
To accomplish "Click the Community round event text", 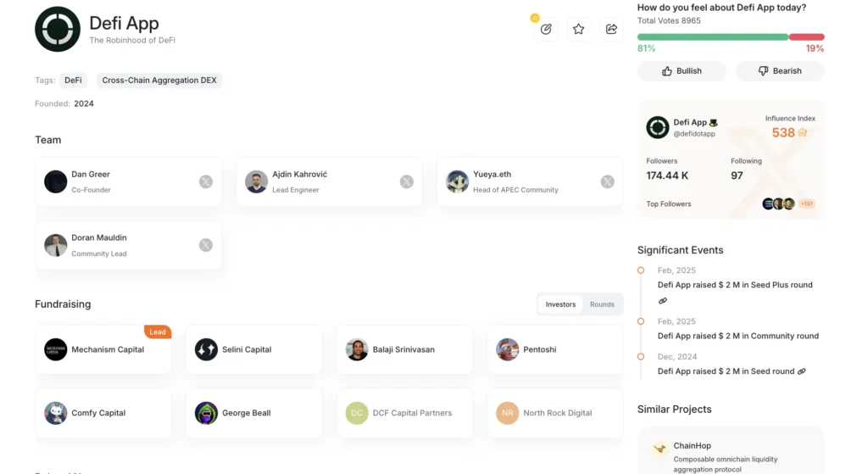I will (x=738, y=336).
